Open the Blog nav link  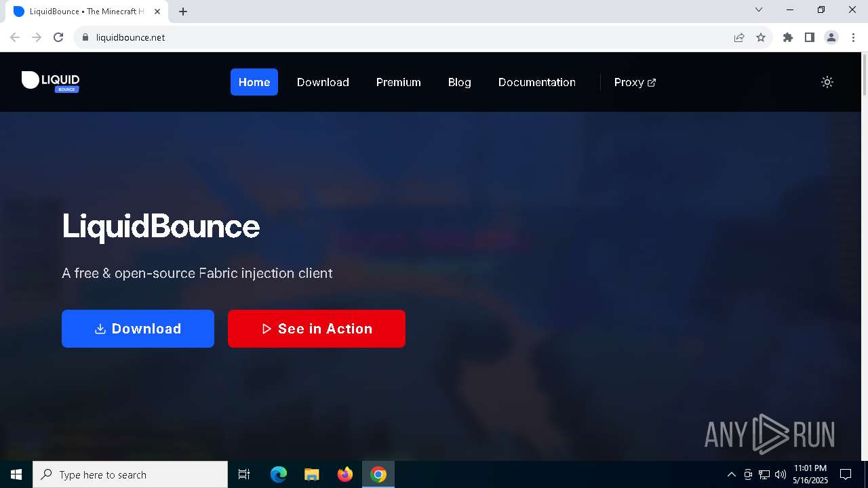click(459, 82)
